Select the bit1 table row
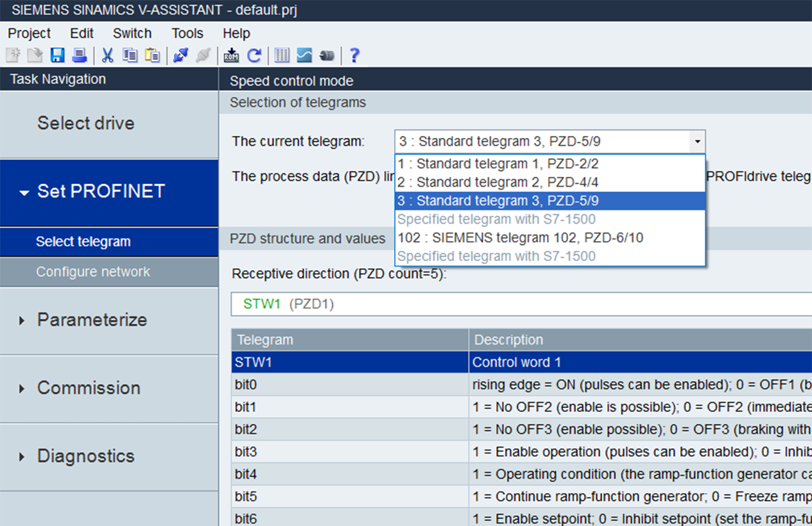Viewport: 812px width, 526px height. [x=522, y=407]
